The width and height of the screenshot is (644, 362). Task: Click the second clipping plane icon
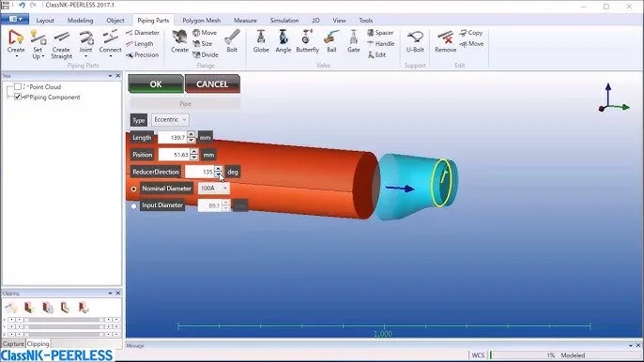[28, 307]
